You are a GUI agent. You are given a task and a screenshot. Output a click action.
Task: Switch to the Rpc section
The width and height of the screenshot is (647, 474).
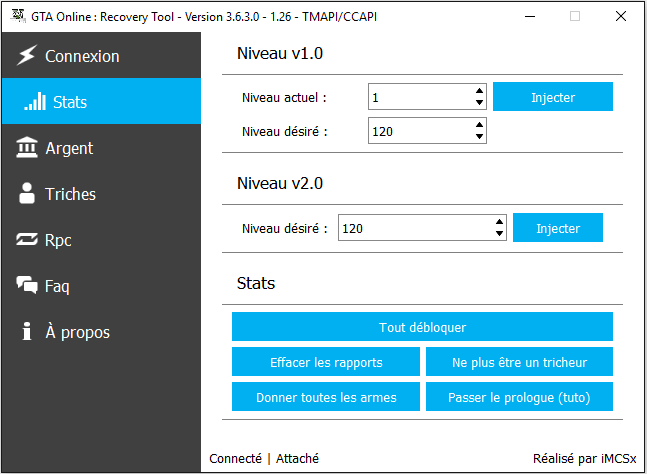(x=101, y=239)
